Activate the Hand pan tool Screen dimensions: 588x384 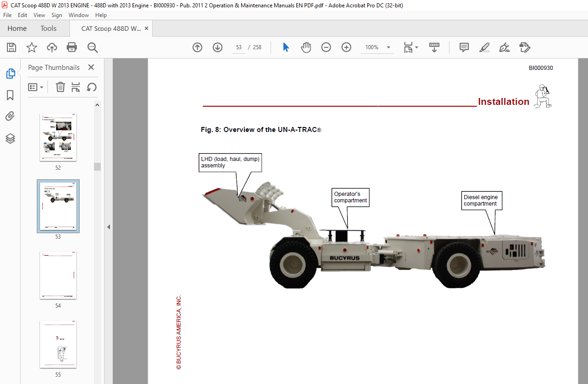[x=306, y=47]
